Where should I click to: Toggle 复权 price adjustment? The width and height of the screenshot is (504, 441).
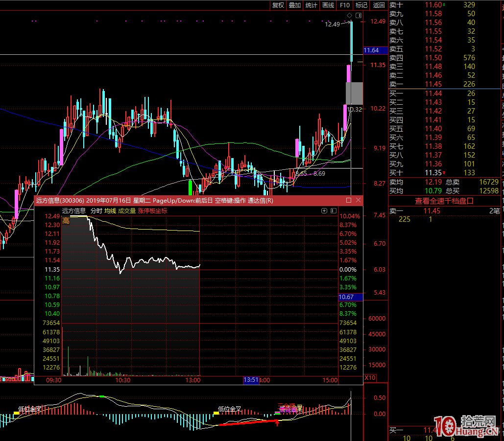[x=278, y=5]
